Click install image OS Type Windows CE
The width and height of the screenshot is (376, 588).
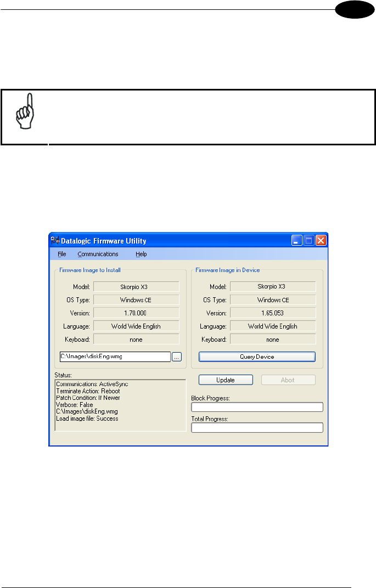point(136,300)
